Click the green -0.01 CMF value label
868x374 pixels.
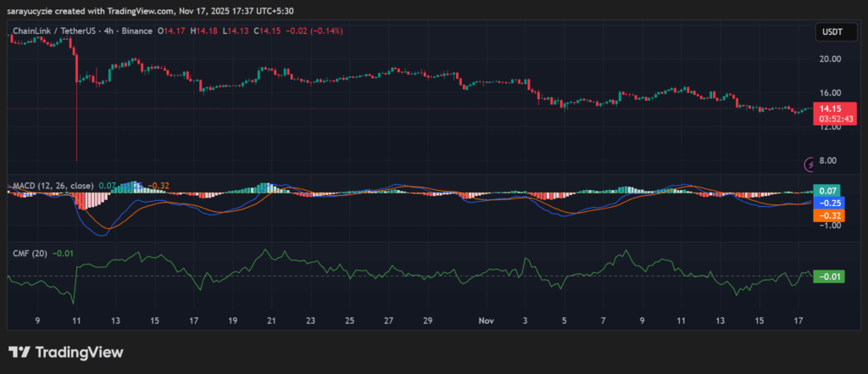pyautogui.click(x=826, y=276)
